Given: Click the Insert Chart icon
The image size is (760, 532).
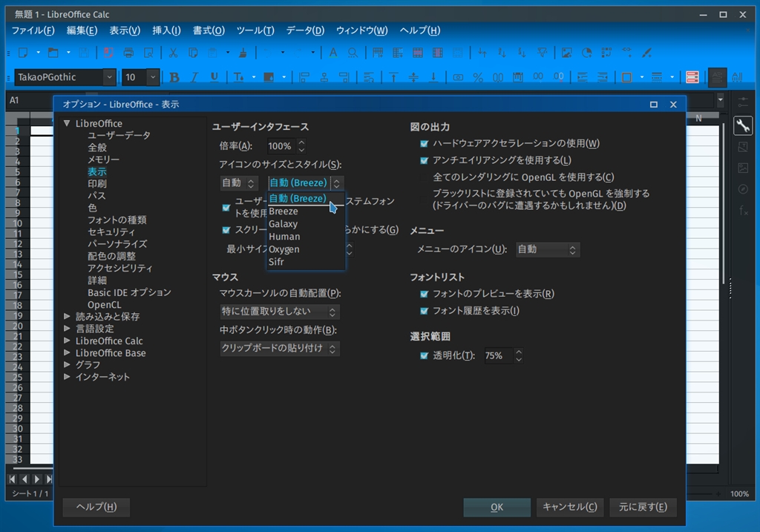Looking at the screenshot, I should pos(586,53).
